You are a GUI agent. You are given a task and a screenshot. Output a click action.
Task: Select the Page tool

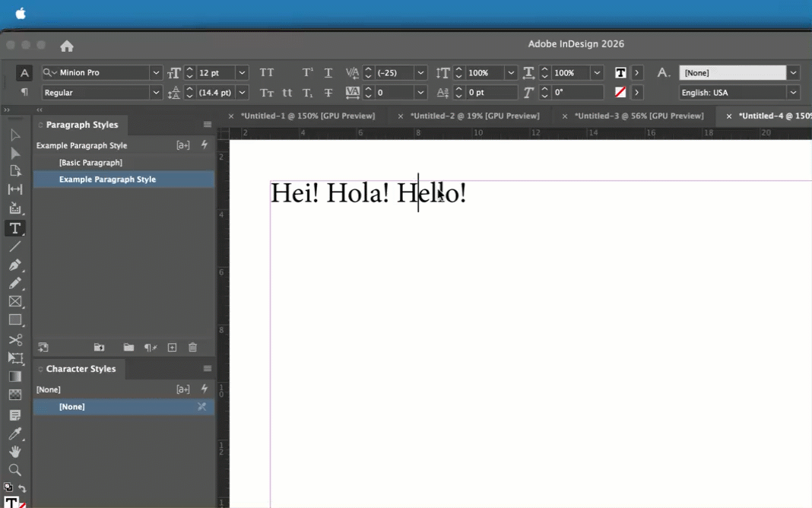pos(15,171)
